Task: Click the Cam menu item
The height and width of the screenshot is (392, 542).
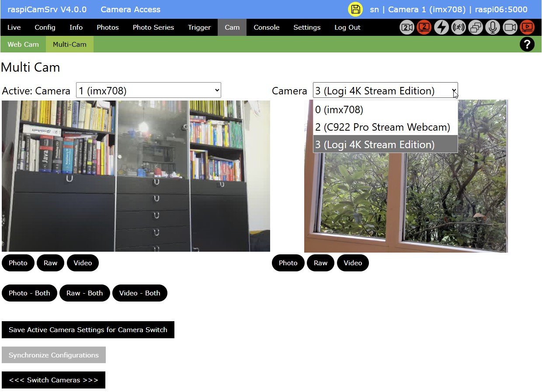Action: click(x=232, y=27)
